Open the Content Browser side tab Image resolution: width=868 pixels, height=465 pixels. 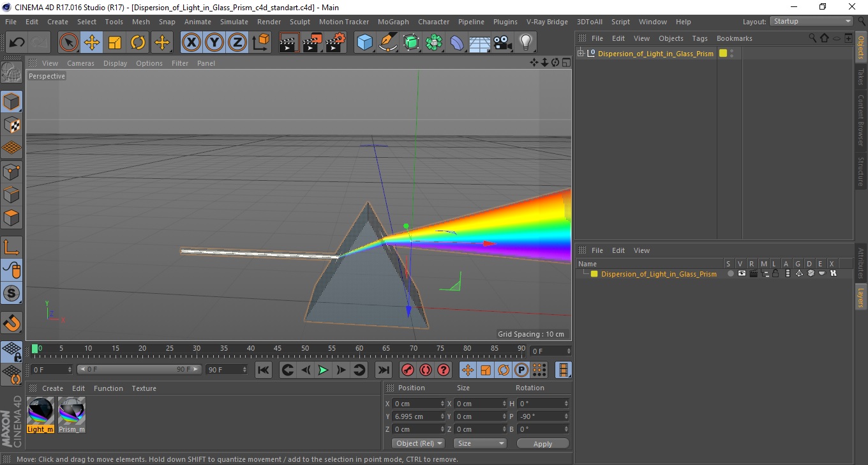[861, 120]
